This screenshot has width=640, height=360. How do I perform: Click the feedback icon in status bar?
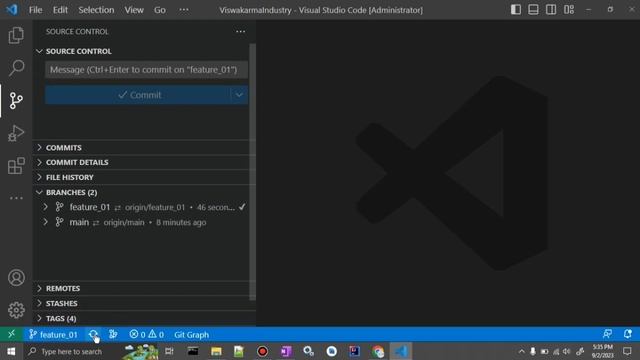click(x=607, y=334)
